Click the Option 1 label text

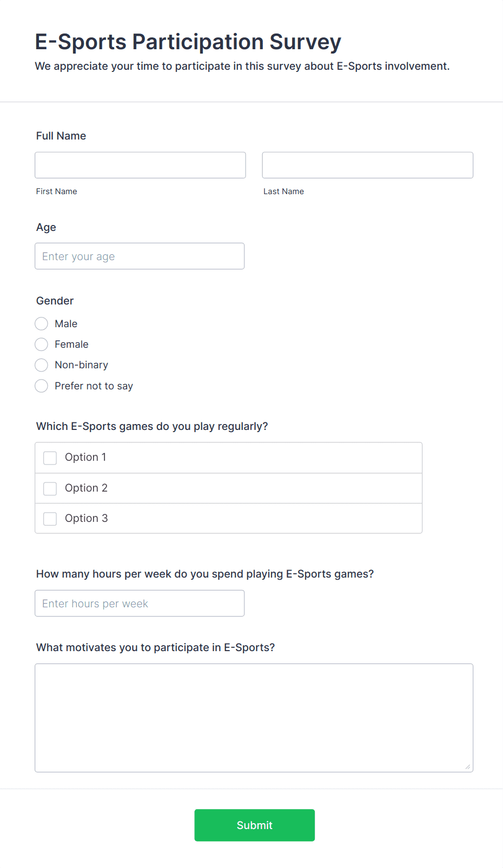85,458
